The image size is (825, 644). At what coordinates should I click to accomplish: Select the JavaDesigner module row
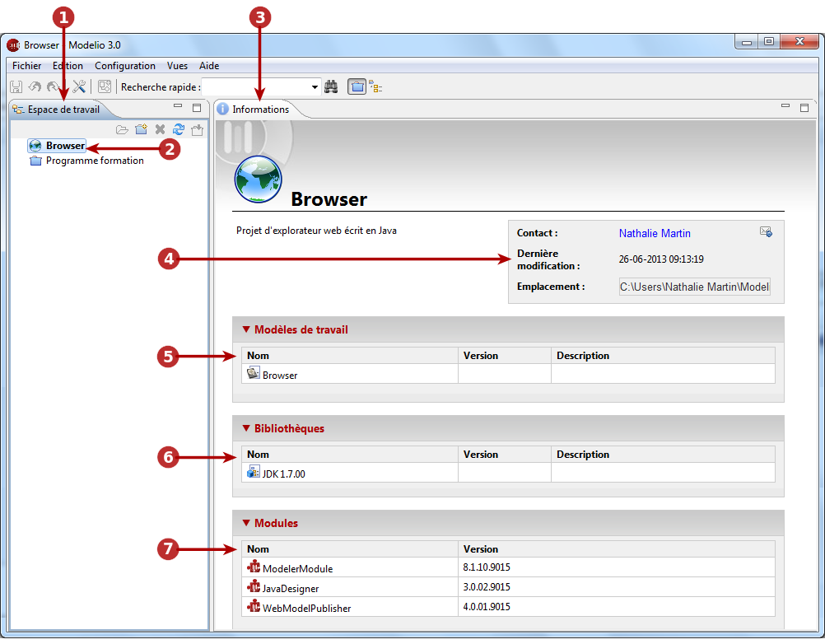pos(508,587)
